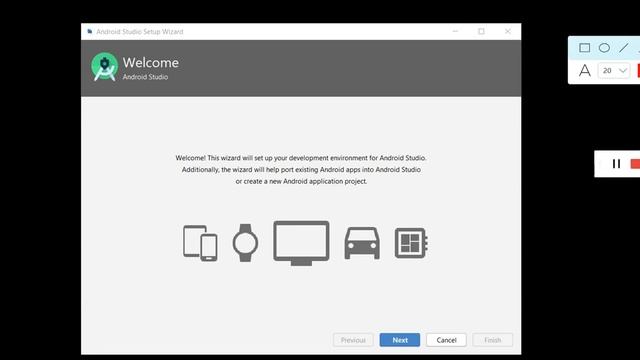Select the text annotation tool

584,70
